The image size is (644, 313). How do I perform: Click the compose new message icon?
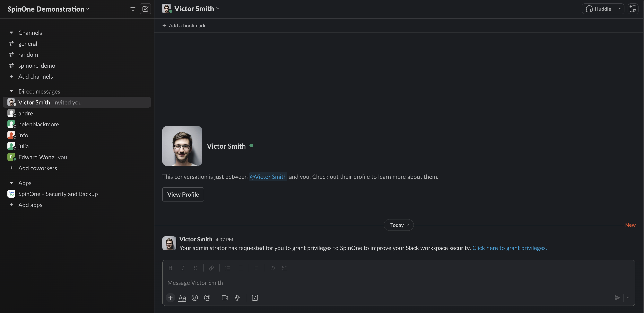[145, 9]
